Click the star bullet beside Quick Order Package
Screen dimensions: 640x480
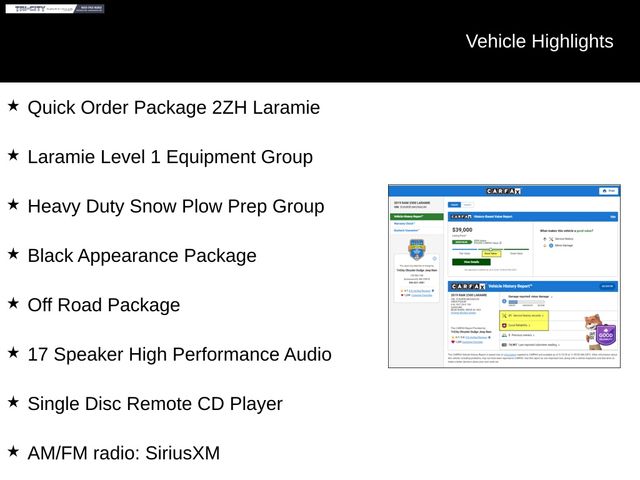pos(13,106)
